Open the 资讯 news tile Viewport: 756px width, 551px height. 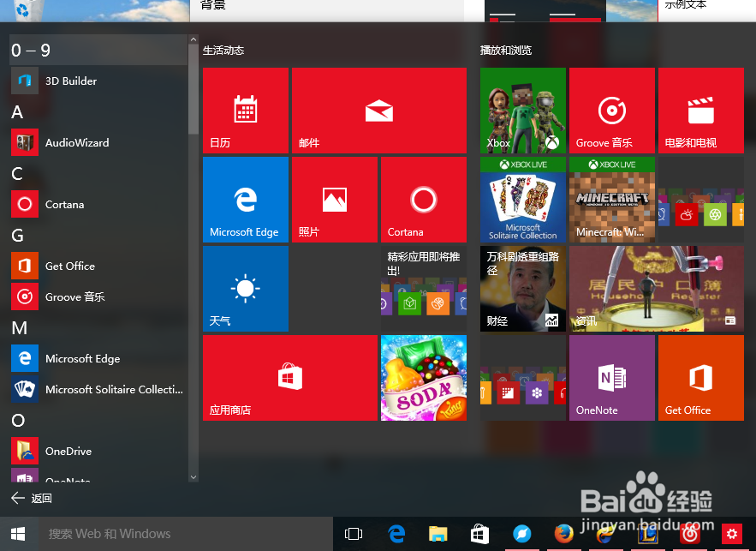(x=657, y=289)
